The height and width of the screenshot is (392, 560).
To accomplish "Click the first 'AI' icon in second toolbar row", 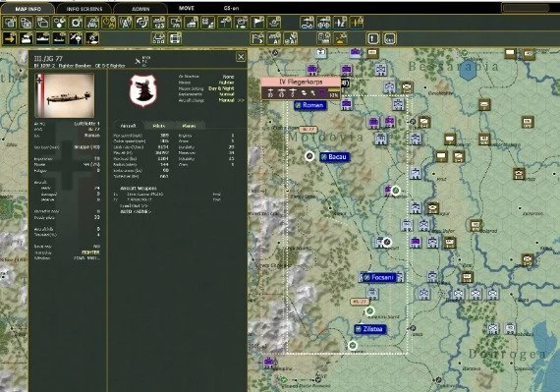I will pos(274,38).
